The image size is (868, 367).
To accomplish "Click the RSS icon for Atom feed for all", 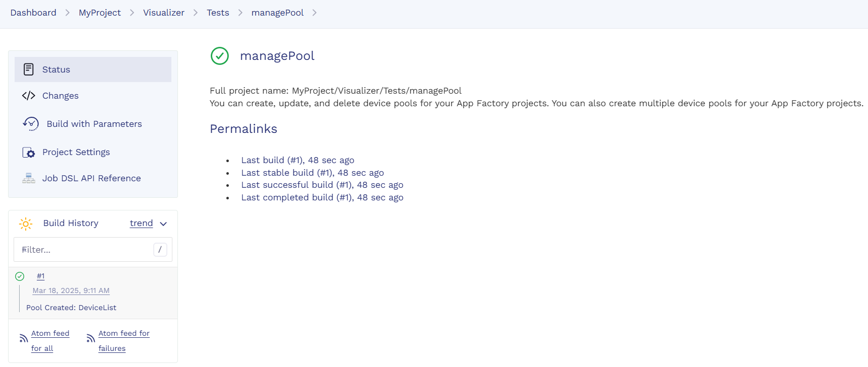I will [24, 338].
